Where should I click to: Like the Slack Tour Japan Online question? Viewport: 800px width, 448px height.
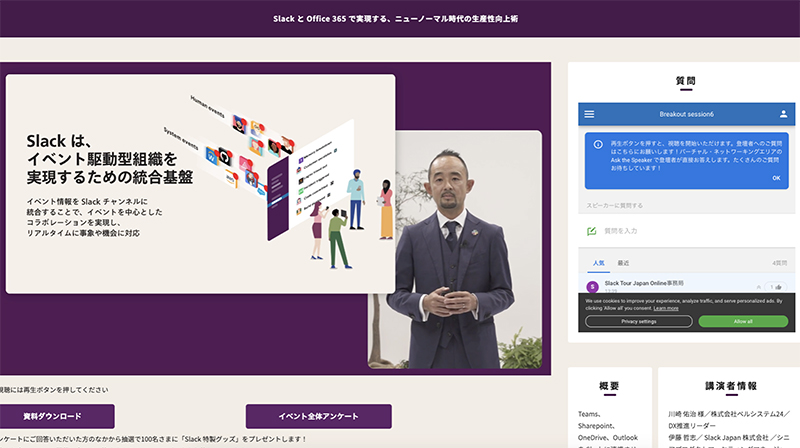coord(776,287)
